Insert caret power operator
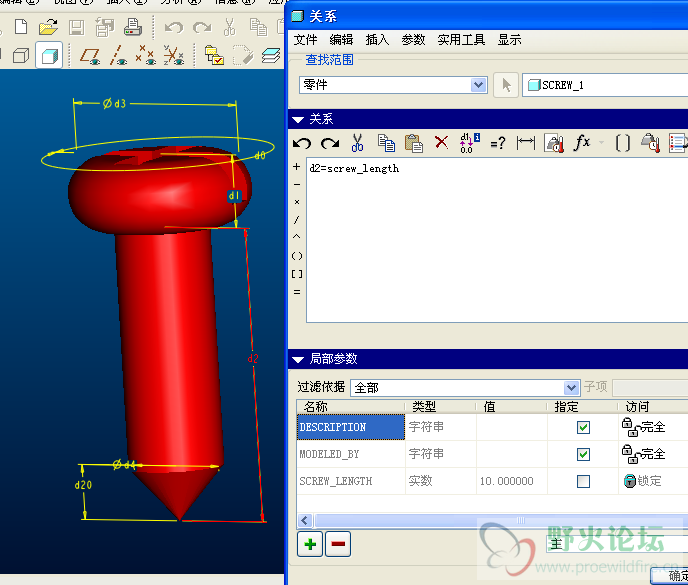This screenshot has height=585, width=688. click(297, 237)
